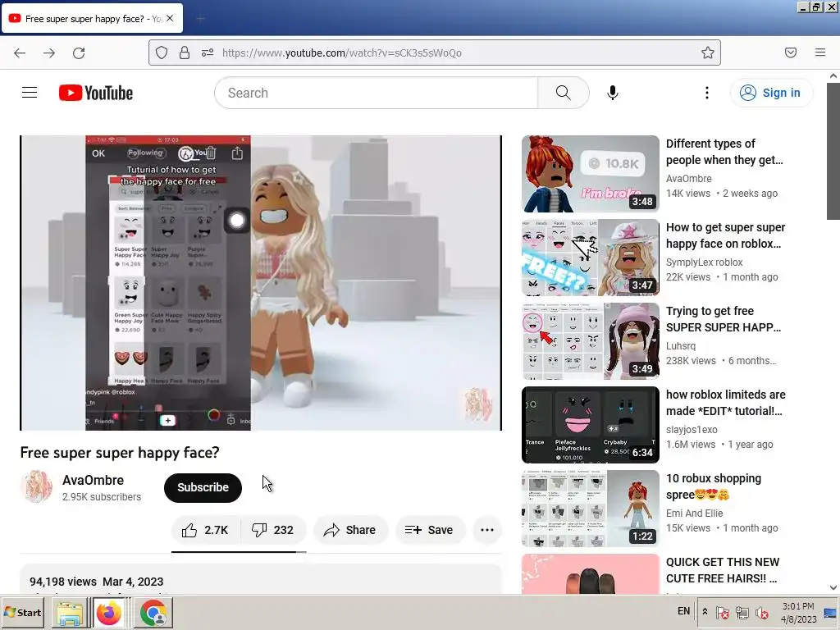Go to YouTube home via logo
This screenshot has height=630, width=840.
[x=96, y=93]
